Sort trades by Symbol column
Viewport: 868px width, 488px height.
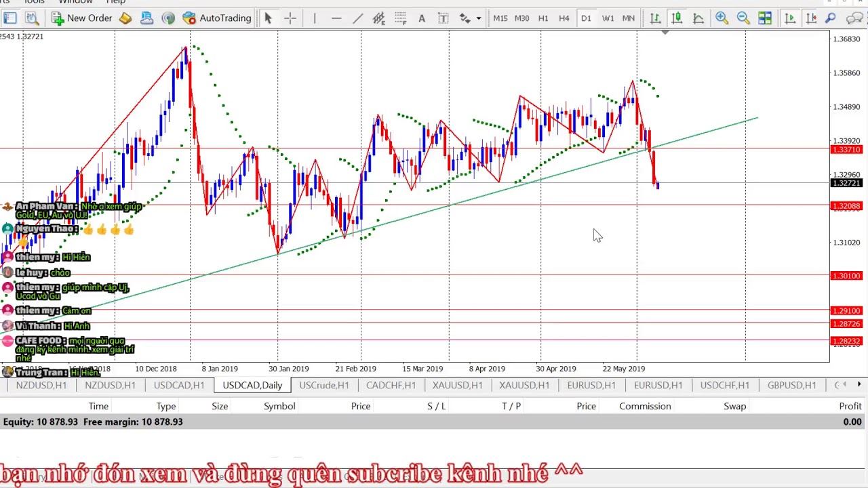(279, 406)
